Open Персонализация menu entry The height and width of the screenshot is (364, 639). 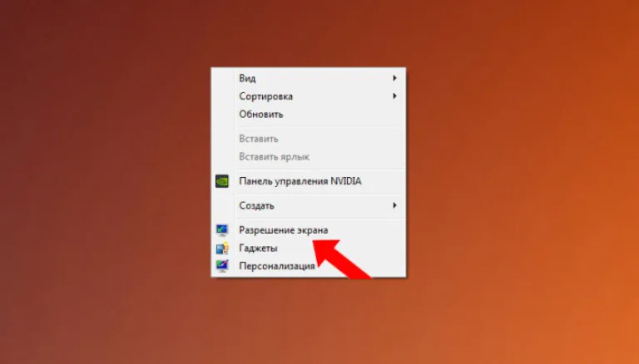308,266
